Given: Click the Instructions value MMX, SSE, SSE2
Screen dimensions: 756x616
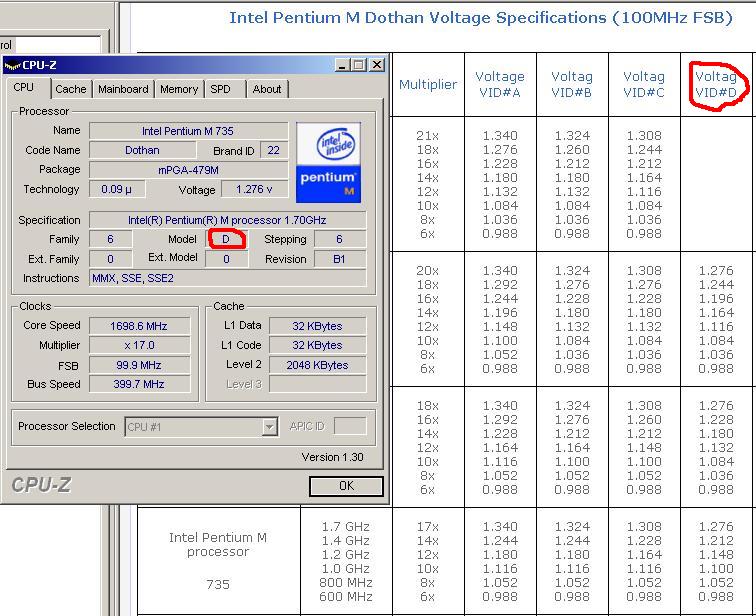Looking at the screenshot, I should click(228, 278).
